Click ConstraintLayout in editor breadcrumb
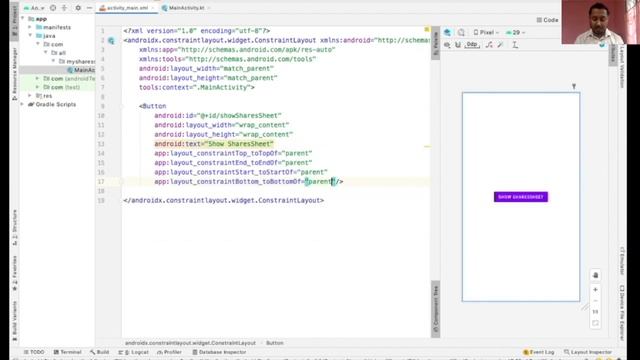This screenshot has height=360, width=640. (x=190, y=343)
